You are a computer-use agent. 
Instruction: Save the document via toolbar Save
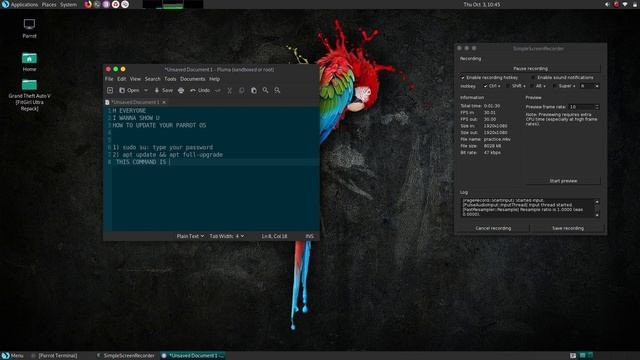click(x=163, y=90)
